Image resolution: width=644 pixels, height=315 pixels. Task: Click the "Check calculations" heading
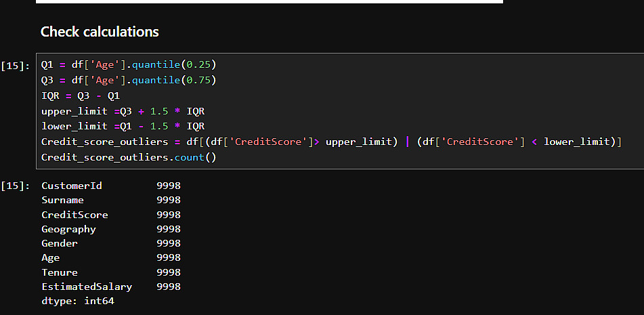(100, 32)
